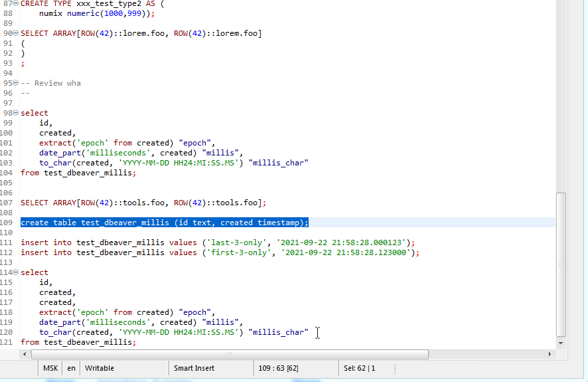This screenshot has height=382, width=588.
Task: Click the 'en' locale status item
Action: pyautogui.click(x=71, y=368)
